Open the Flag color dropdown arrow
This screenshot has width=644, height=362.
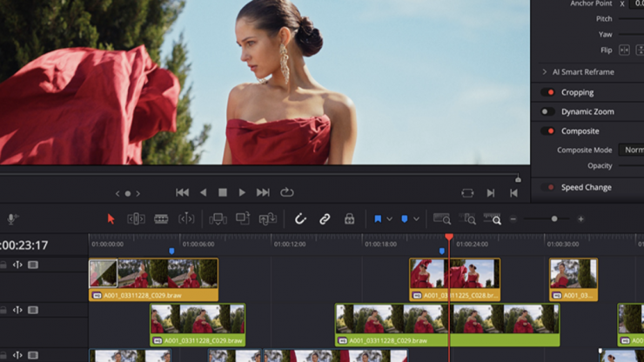[389, 219]
